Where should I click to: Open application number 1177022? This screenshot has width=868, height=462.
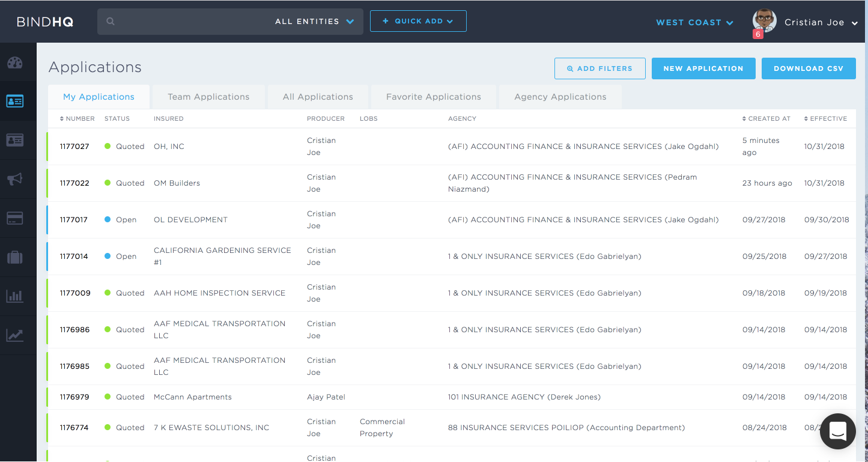point(74,183)
